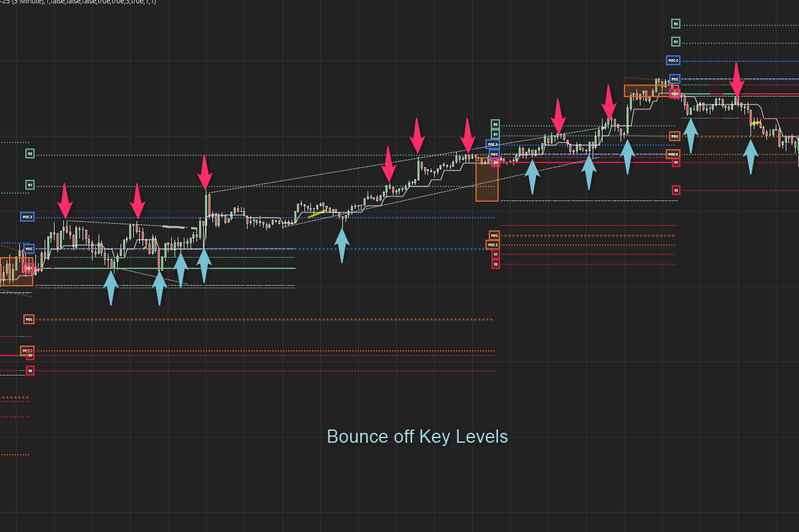This screenshot has height=532, width=799.
Task: Click the leftmost green R2 level label
Action: (x=29, y=154)
